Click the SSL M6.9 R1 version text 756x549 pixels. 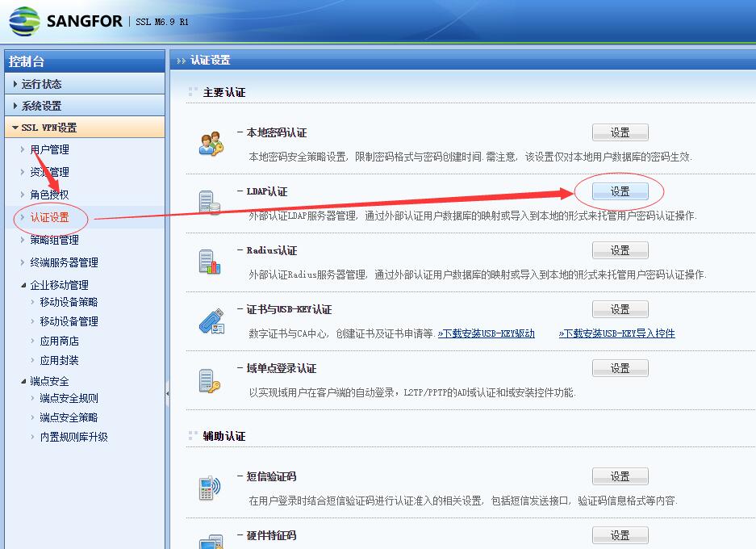pyautogui.click(x=162, y=22)
